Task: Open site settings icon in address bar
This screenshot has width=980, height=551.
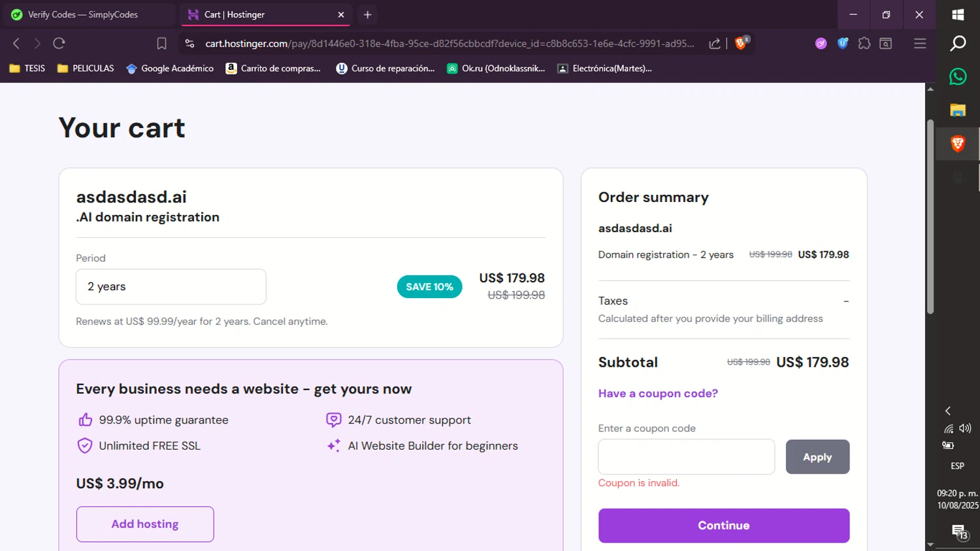Action: point(189,44)
